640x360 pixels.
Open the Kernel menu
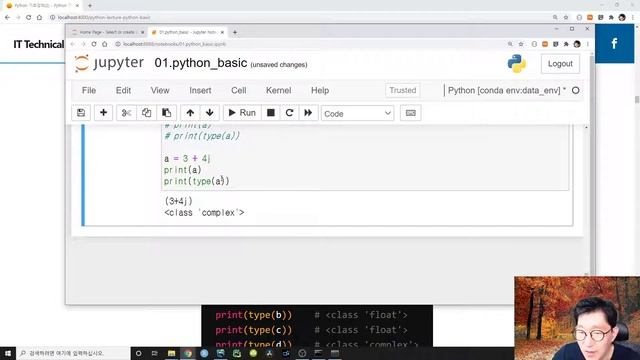(x=278, y=91)
